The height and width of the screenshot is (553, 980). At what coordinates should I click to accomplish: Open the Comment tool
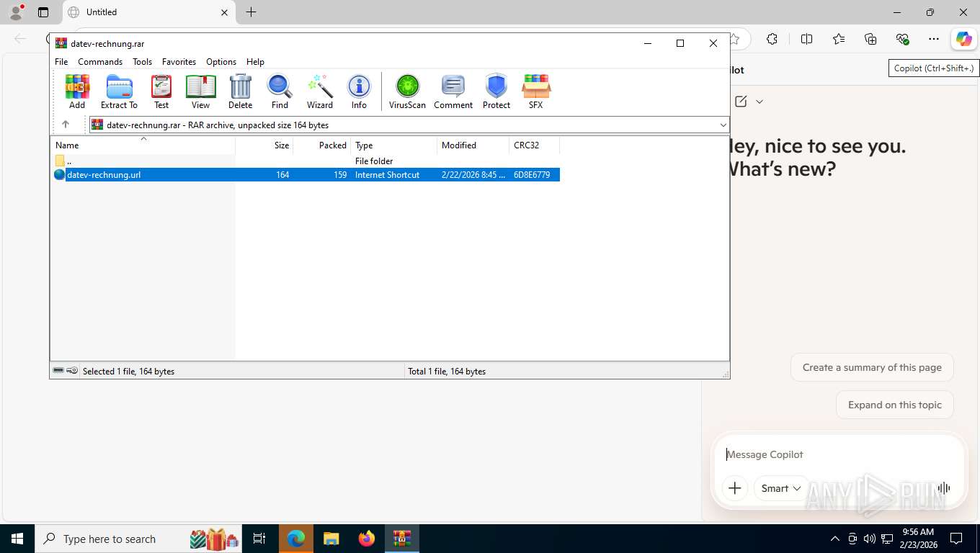tap(453, 91)
